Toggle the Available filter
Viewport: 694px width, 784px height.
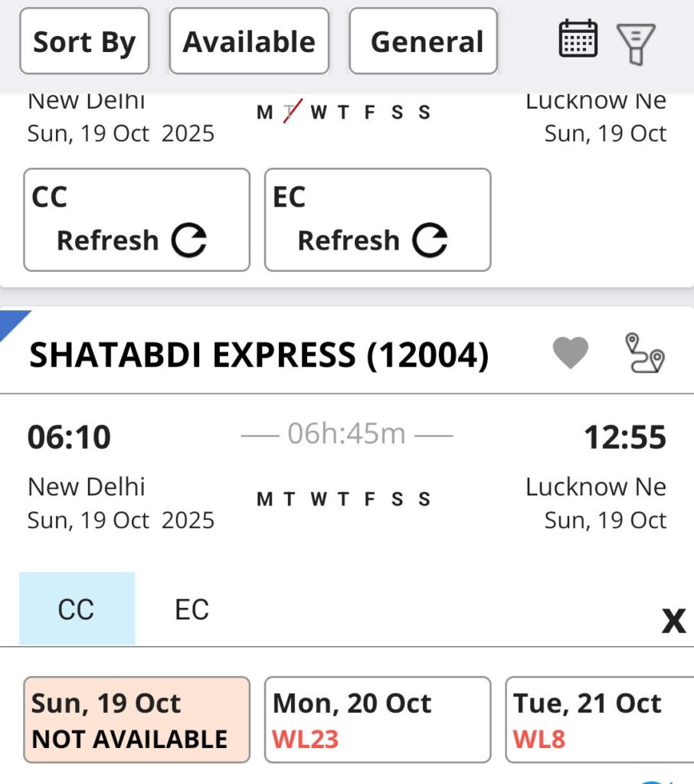click(x=249, y=41)
